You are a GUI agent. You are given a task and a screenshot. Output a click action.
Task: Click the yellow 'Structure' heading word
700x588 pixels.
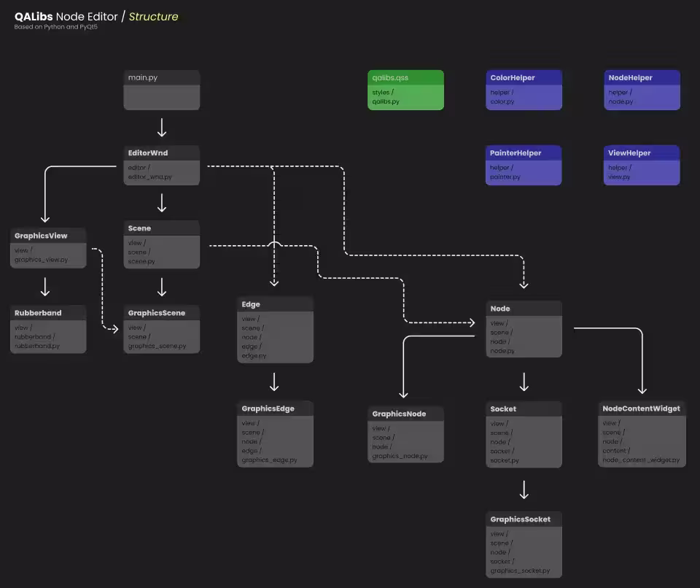(153, 17)
